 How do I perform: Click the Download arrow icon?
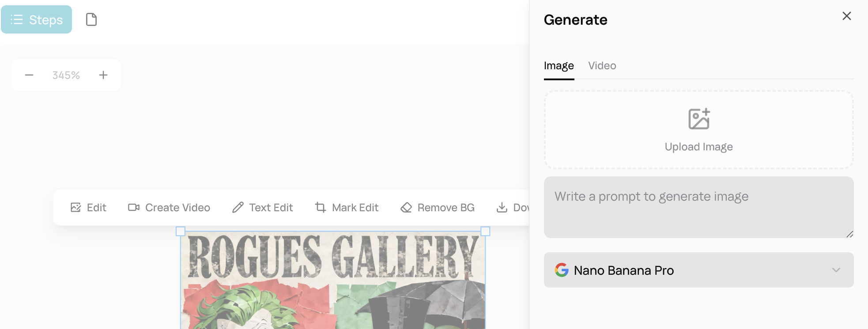(502, 207)
